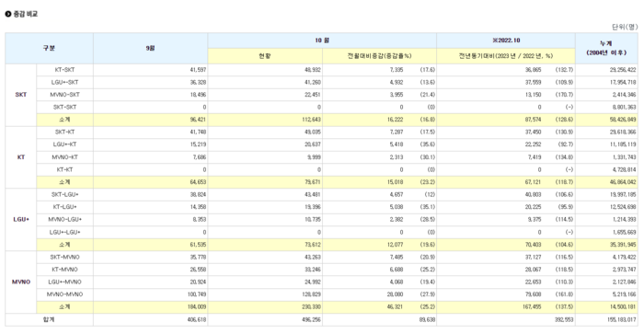Select the LGU+ subtotal value 73,612
Image resolution: width=644 pixels, height=334 pixels.
[x=313, y=245]
